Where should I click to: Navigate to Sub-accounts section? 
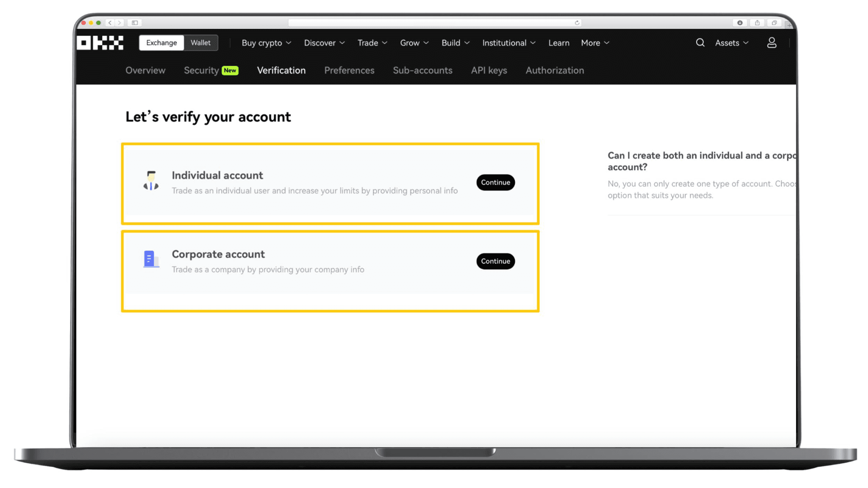[423, 70]
